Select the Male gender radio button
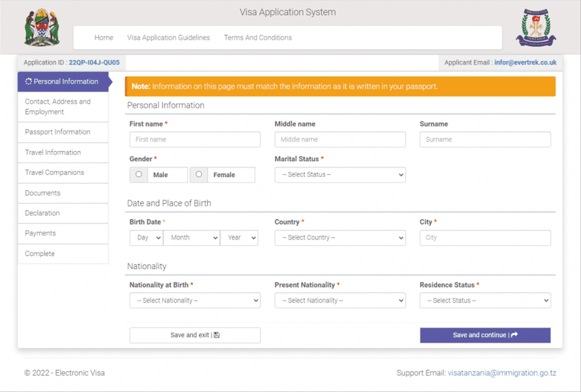This screenshot has width=581, height=392. click(139, 174)
